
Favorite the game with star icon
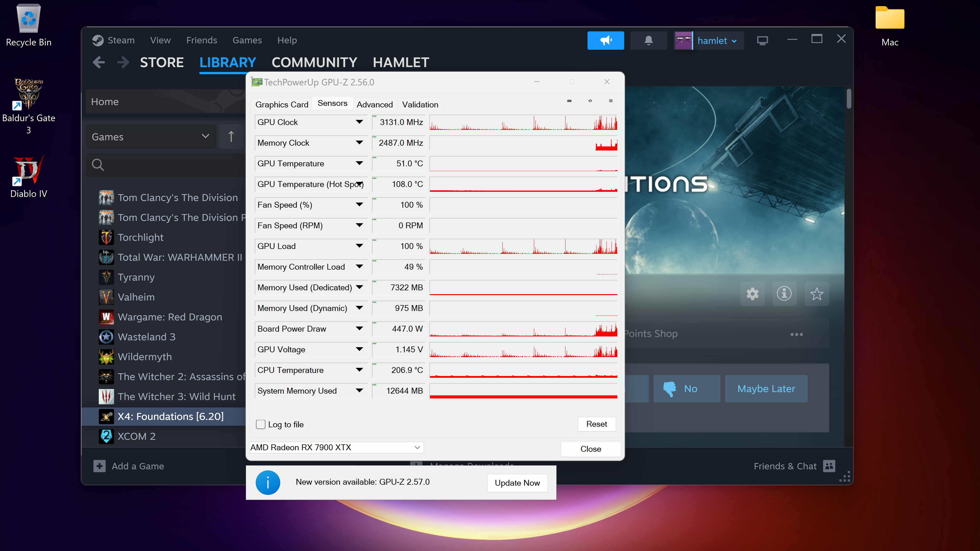click(x=816, y=294)
